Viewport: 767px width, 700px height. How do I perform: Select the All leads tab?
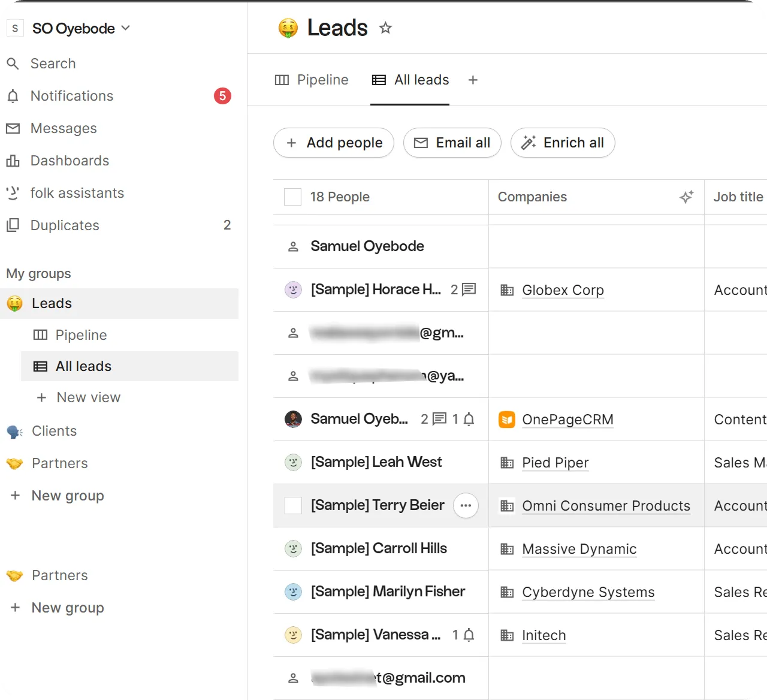click(410, 80)
